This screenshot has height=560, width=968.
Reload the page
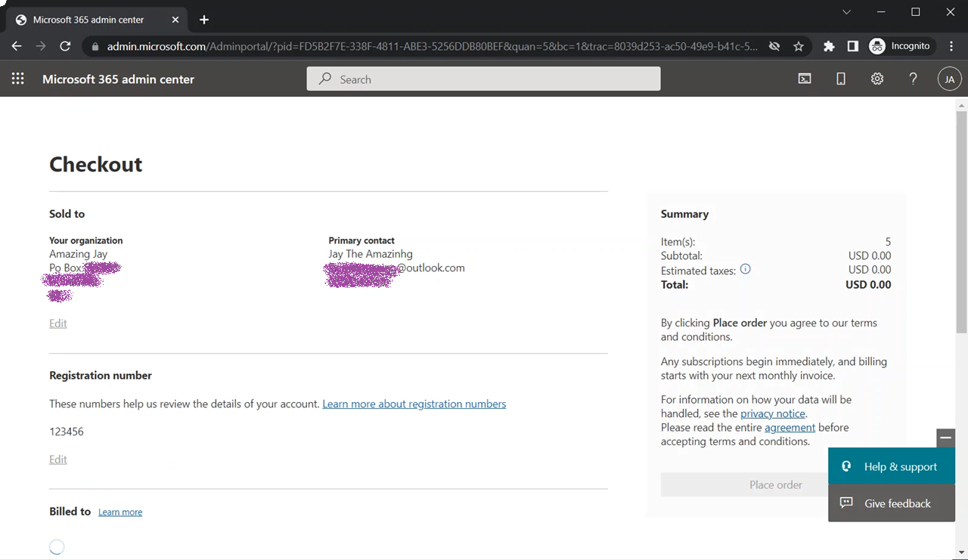tap(65, 46)
